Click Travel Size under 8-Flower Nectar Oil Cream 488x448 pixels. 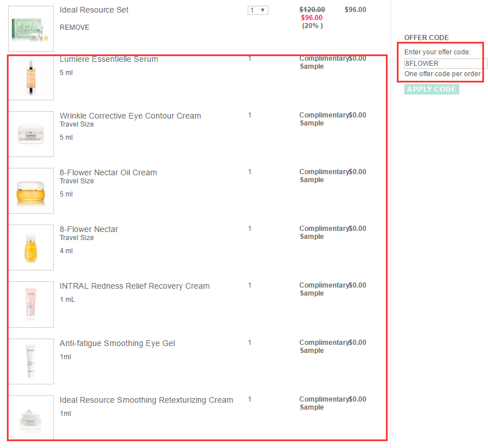[77, 181]
